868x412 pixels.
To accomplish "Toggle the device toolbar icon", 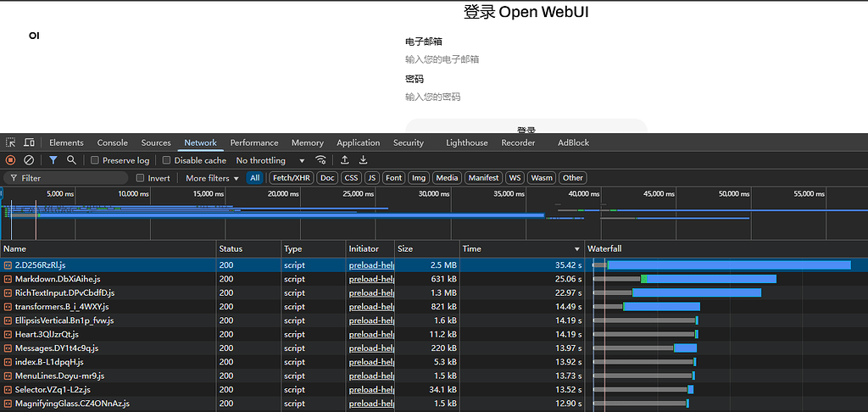I will [x=30, y=142].
